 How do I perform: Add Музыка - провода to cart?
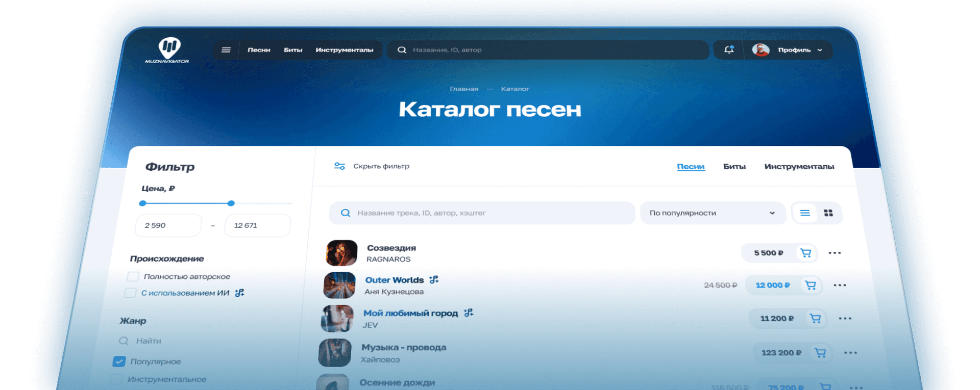[820, 353]
